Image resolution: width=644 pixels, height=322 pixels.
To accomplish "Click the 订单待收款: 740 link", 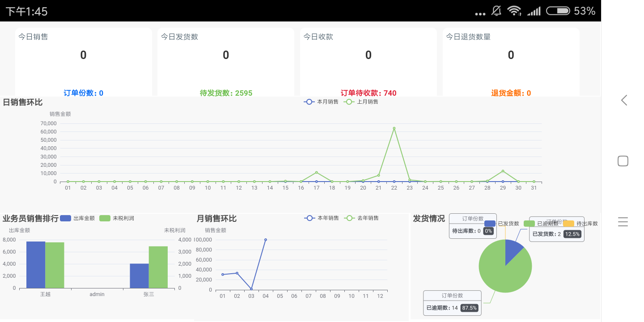I will (369, 93).
